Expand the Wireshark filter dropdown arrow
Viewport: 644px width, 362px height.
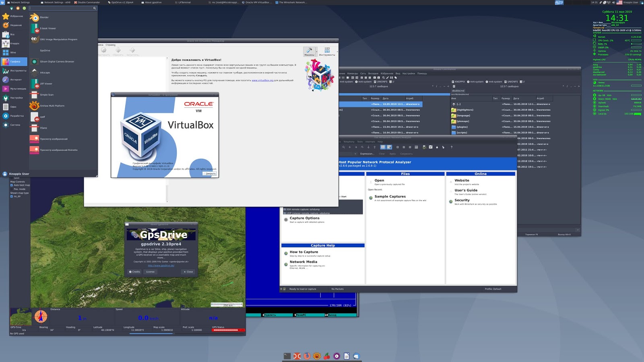click(355, 154)
